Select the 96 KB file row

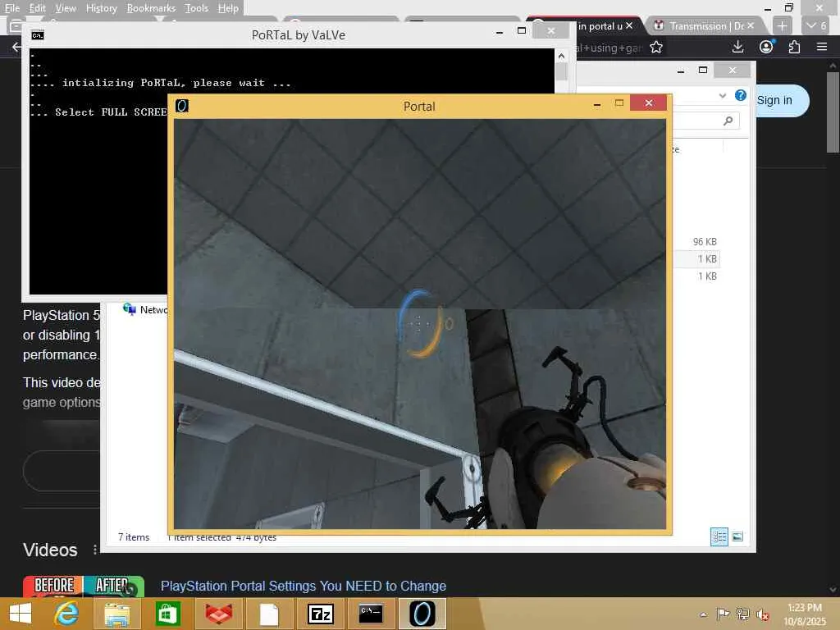coord(696,242)
